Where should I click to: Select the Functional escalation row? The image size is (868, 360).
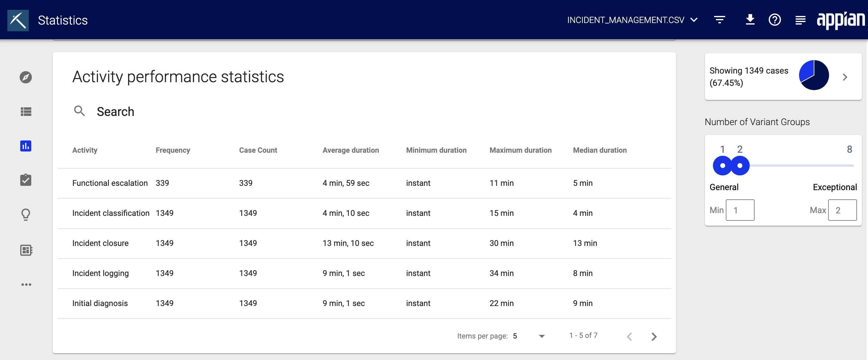364,183
